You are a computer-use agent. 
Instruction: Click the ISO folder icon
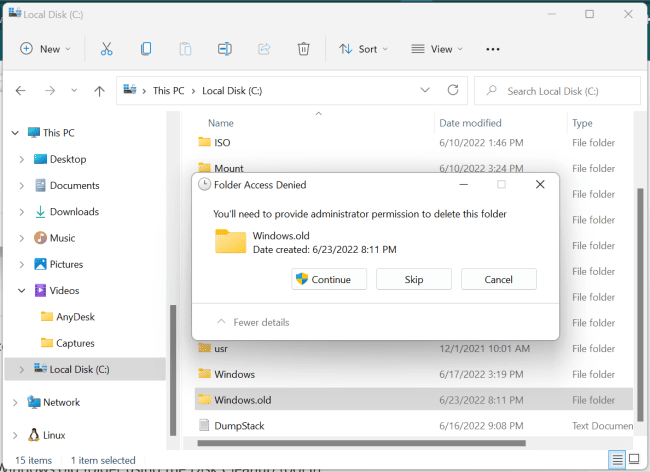(204, 142)
